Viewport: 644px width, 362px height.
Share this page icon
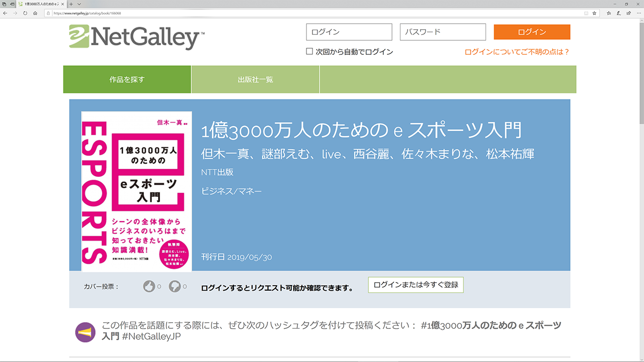coord(628,13)
